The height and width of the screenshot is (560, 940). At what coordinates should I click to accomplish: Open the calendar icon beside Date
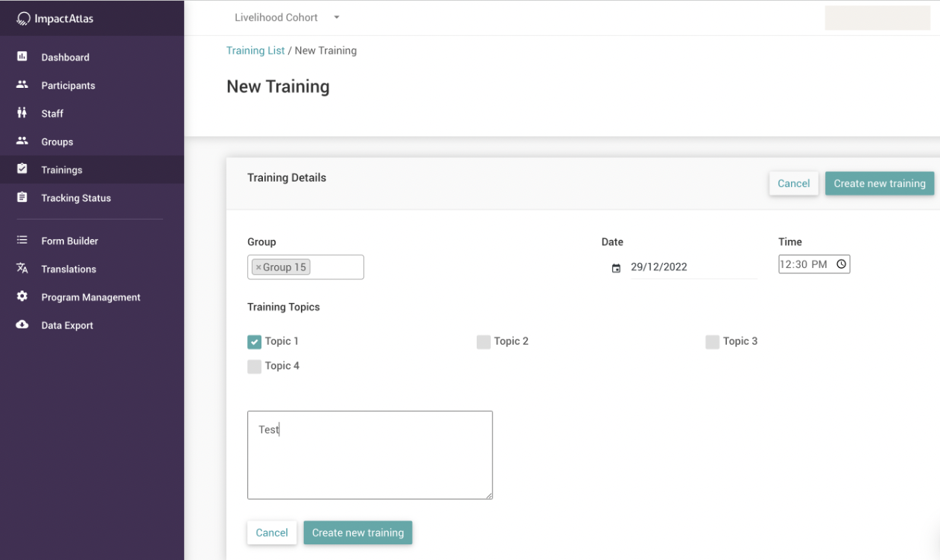[616, 268]
